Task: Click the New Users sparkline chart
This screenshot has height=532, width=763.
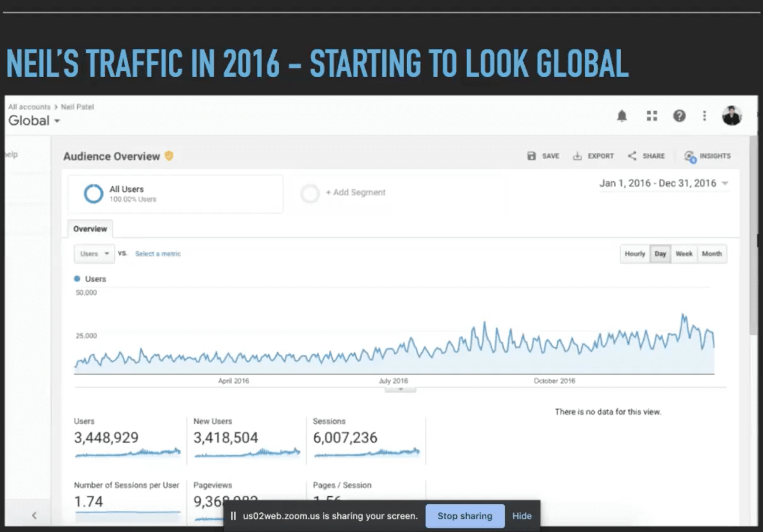Action: point(247,452)
